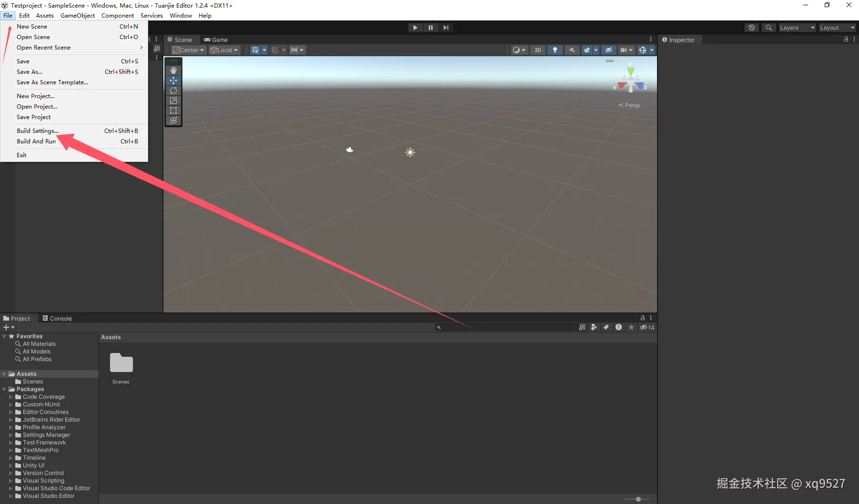This screenshot has height=504, width=859.
Task: Select the Rect transform tool
Action: click(x=173, y=111)
